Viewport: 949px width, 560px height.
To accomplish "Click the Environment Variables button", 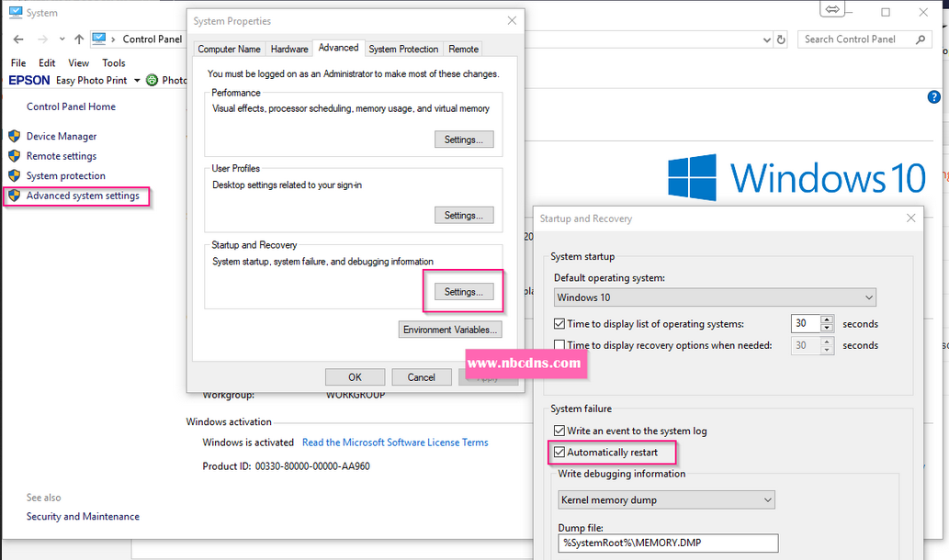I will click(x=450, y=330).
